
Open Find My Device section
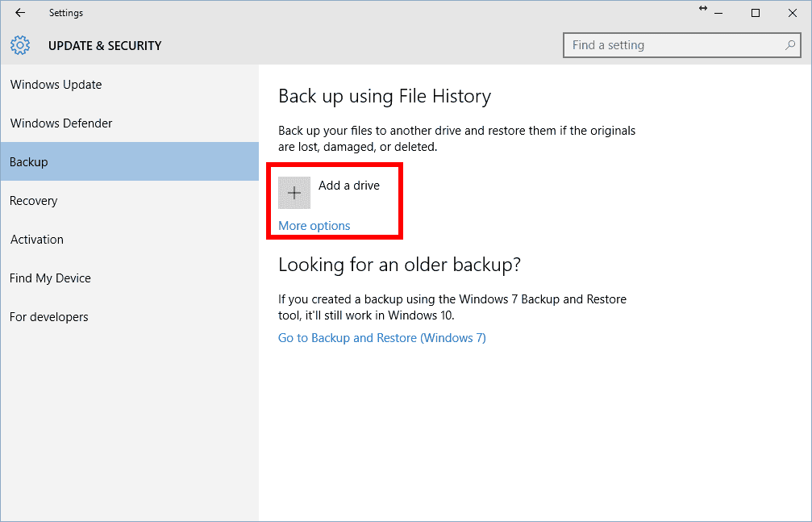(130, 278)
